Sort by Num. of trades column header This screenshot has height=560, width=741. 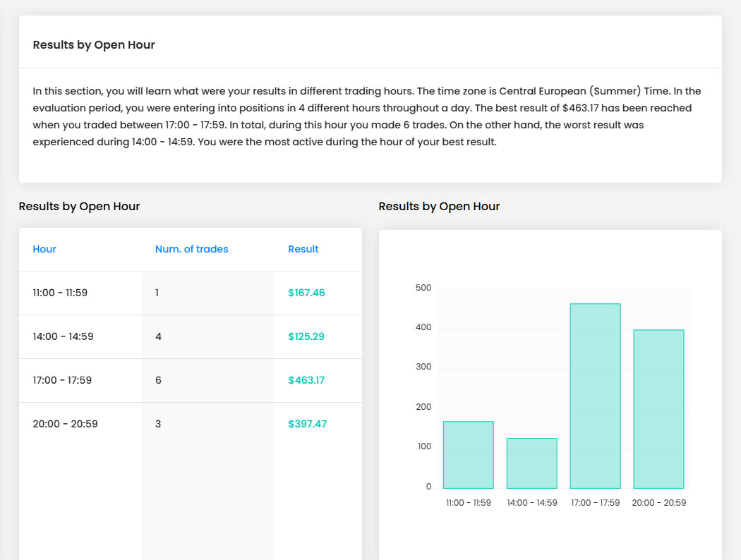[191, 249]
